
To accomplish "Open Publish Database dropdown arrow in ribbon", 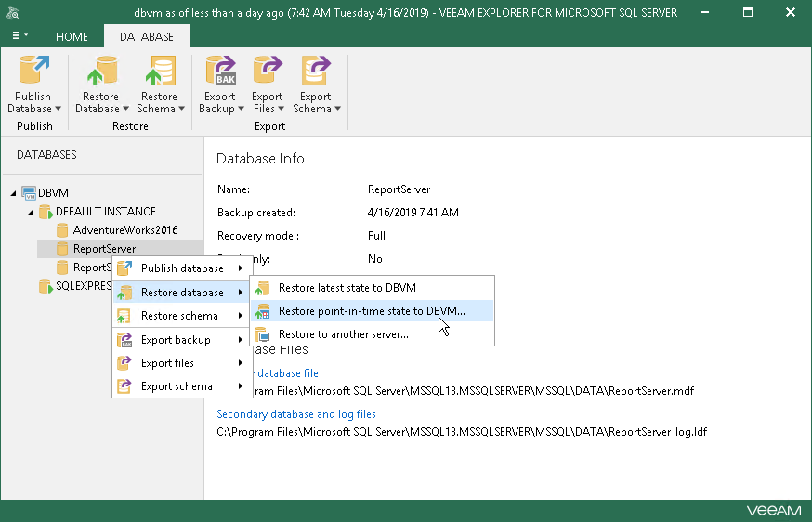I will [x=58, y=109].
